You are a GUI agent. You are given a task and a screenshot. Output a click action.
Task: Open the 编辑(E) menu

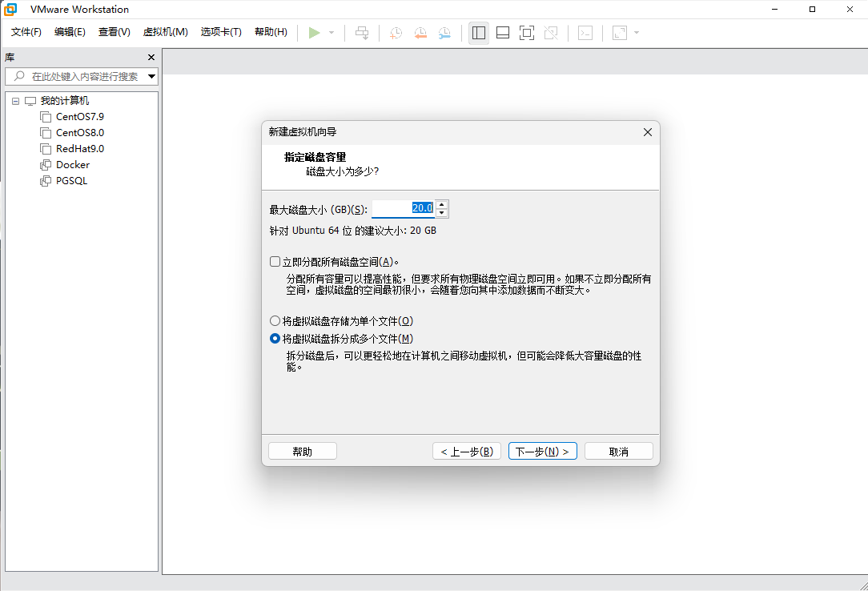coord(70,32)
